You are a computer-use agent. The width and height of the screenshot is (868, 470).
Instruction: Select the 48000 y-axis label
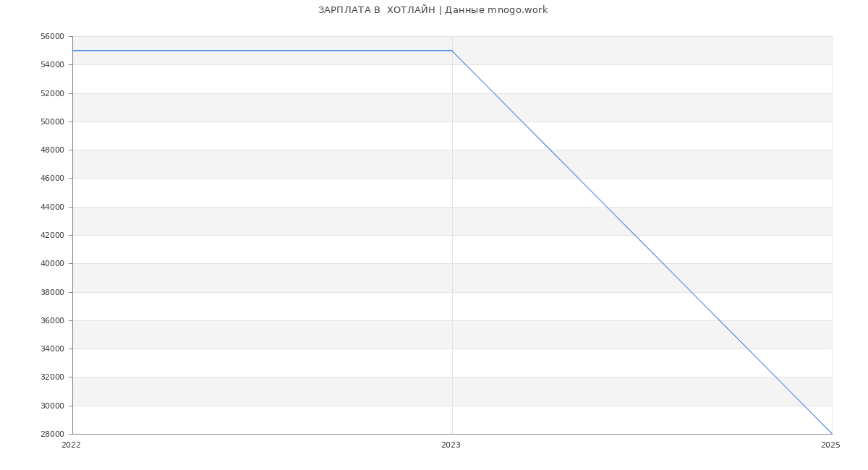click(x=53, y=150)
